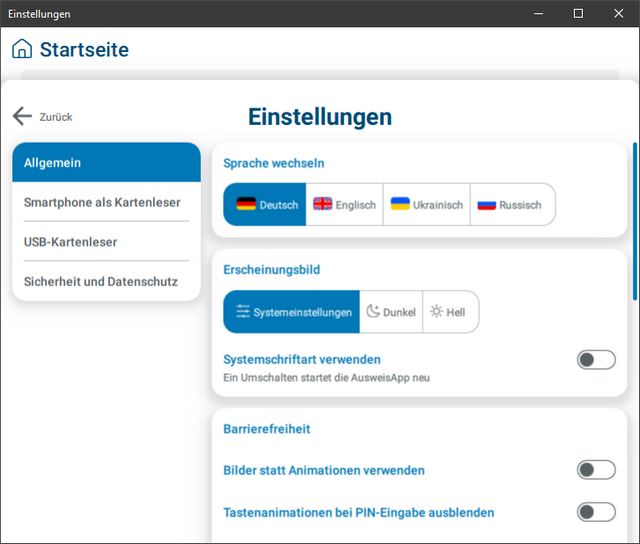The image size is (640, 544).
Task: Open Smartphone als Kartenleser section
Action: pos(107,202)
